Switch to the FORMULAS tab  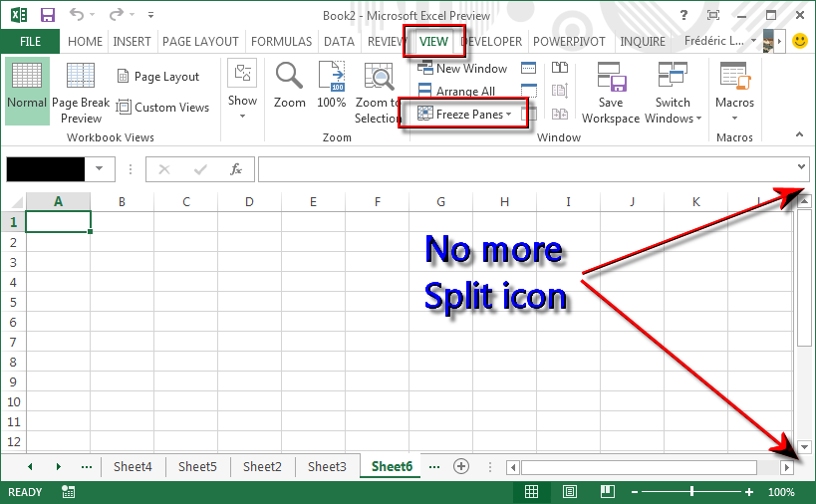pos(281,42)
